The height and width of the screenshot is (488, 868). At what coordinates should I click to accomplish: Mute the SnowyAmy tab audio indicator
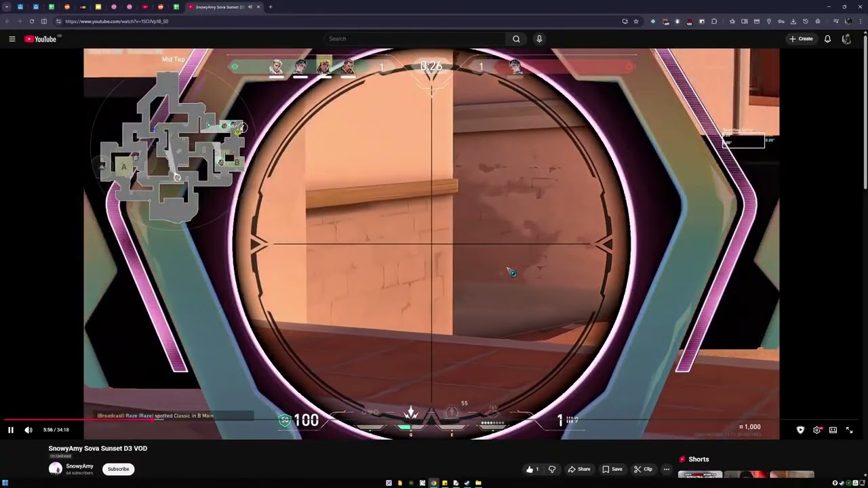(x=250, y=7)
